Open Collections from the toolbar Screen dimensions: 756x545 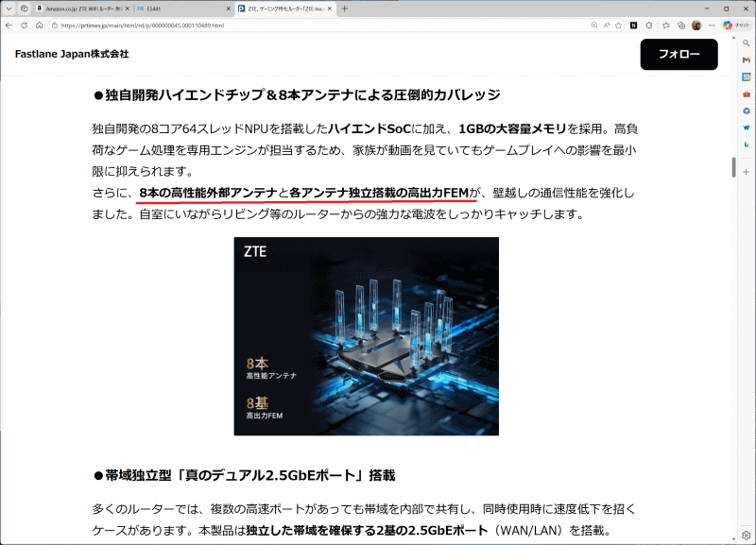(x=665, y=26)
